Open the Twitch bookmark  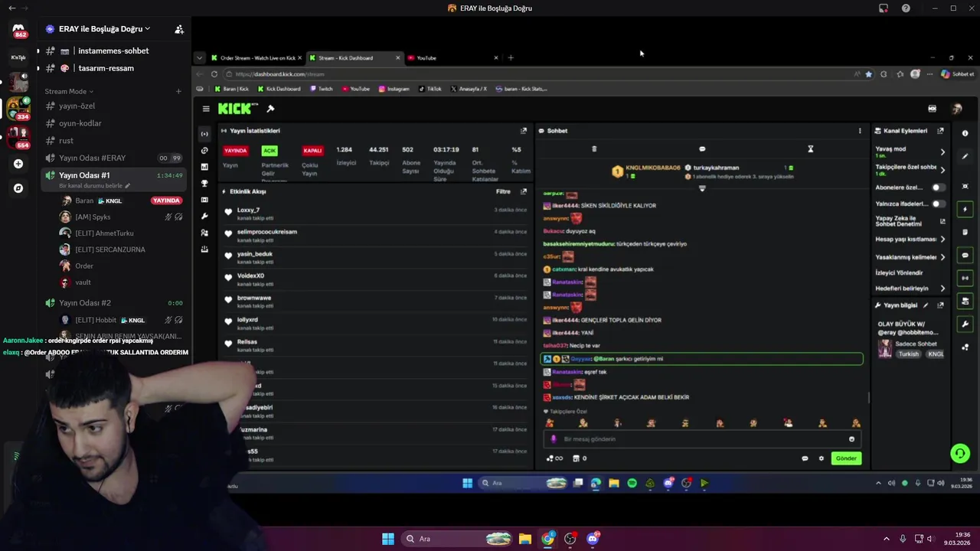pos(322,89)
